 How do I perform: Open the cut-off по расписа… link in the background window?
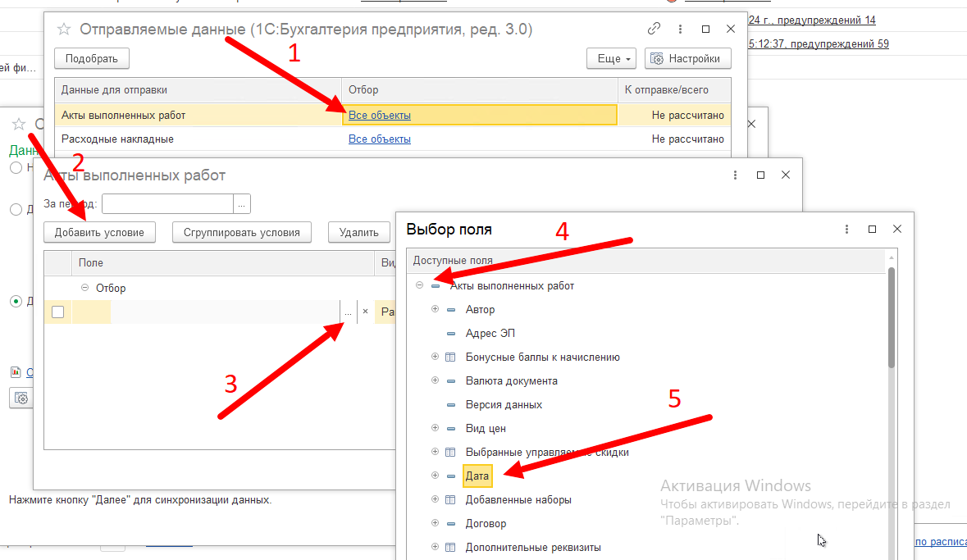tap(941, 541)
